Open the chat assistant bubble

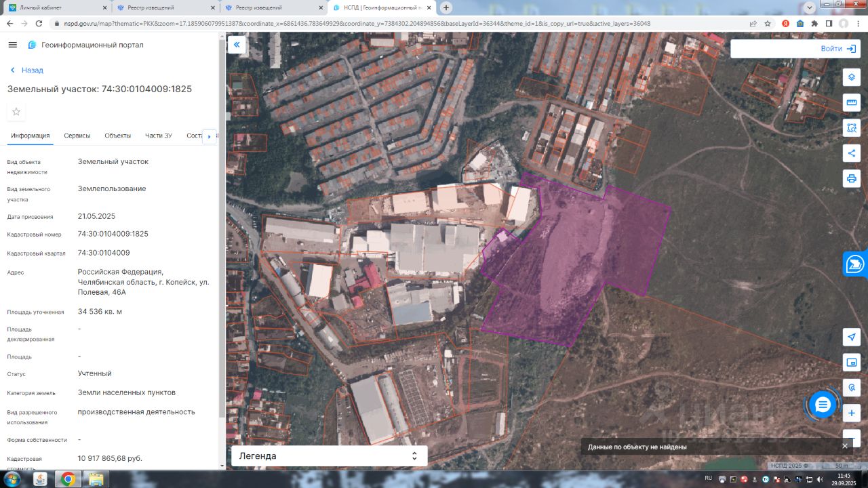point(823,405)
